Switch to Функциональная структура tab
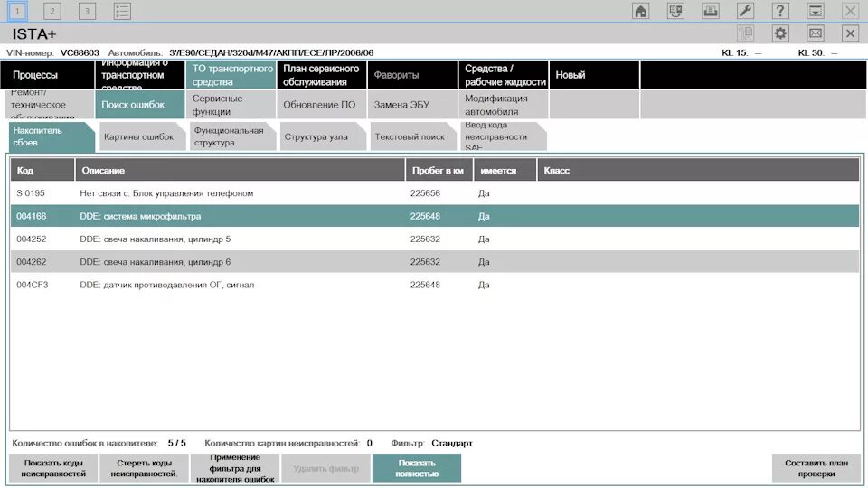The width and height of the screenshot is (868, 488). pos(232,136)
